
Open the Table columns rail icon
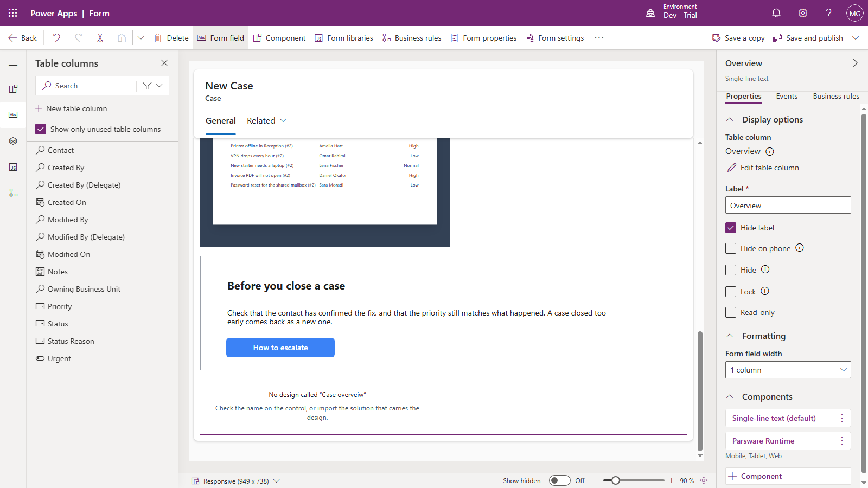(13, 115)
